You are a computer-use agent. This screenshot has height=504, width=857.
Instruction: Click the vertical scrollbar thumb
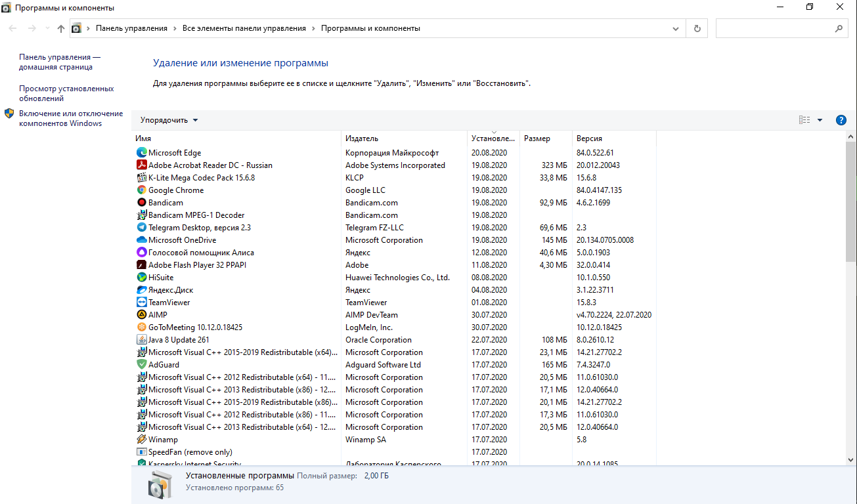[x=851, y=201]
